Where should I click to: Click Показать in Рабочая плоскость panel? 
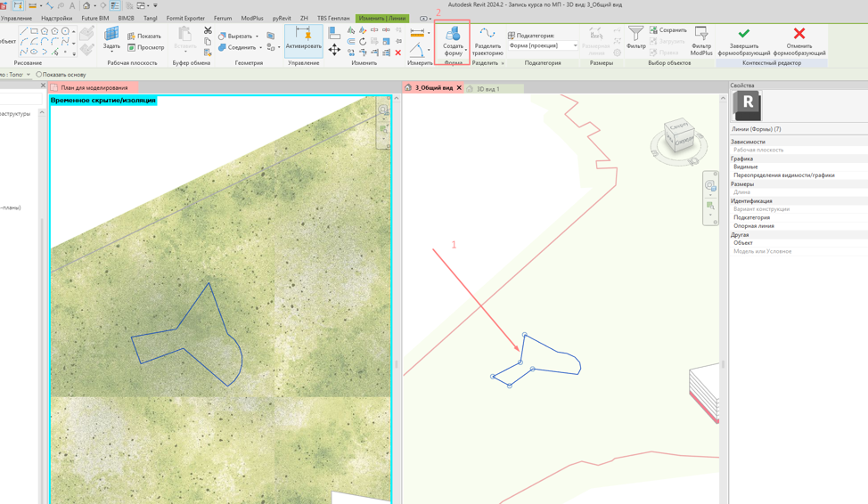click(144, 36)
